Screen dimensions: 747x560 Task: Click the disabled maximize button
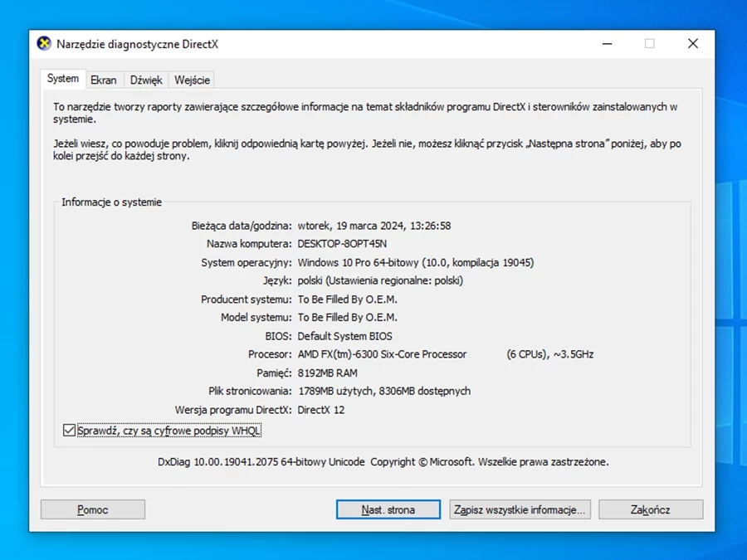coord(649,44)
